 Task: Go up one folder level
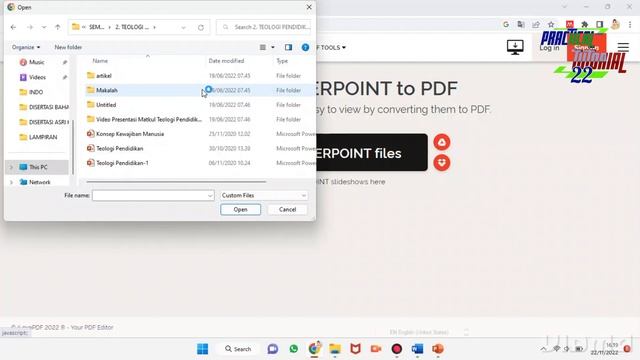coord(58,27)
